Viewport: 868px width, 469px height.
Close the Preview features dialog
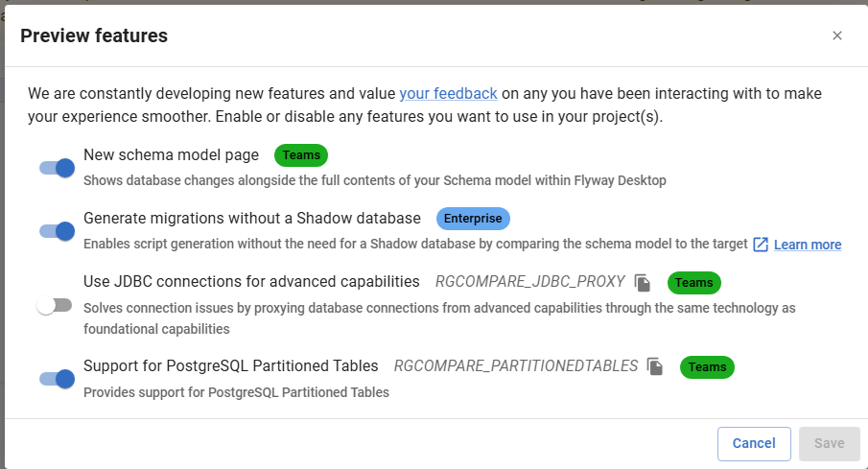click(837, 35)
